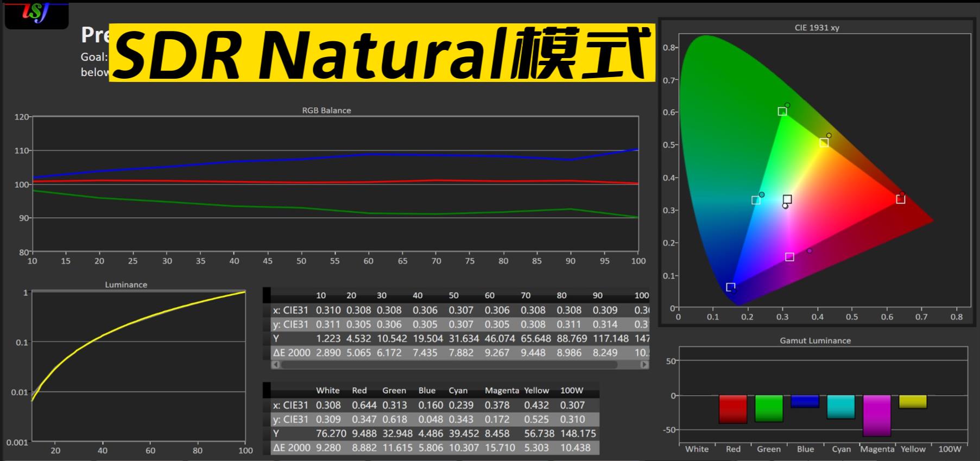Select Red x value 0.644

[364, 405]
